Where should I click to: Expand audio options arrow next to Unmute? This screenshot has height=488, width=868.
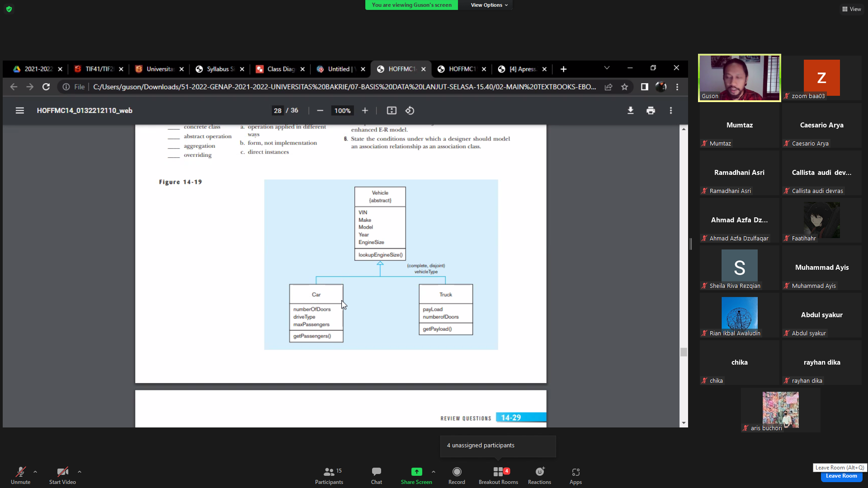[35, 472]
